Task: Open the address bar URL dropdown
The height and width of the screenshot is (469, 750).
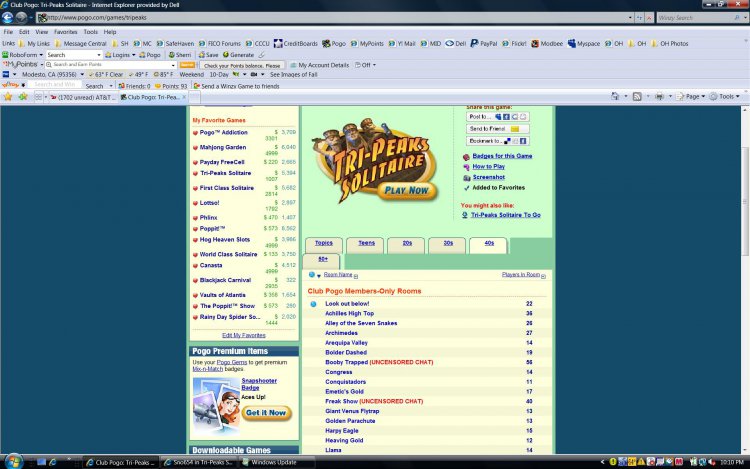Action: click(x=630, y=18)
